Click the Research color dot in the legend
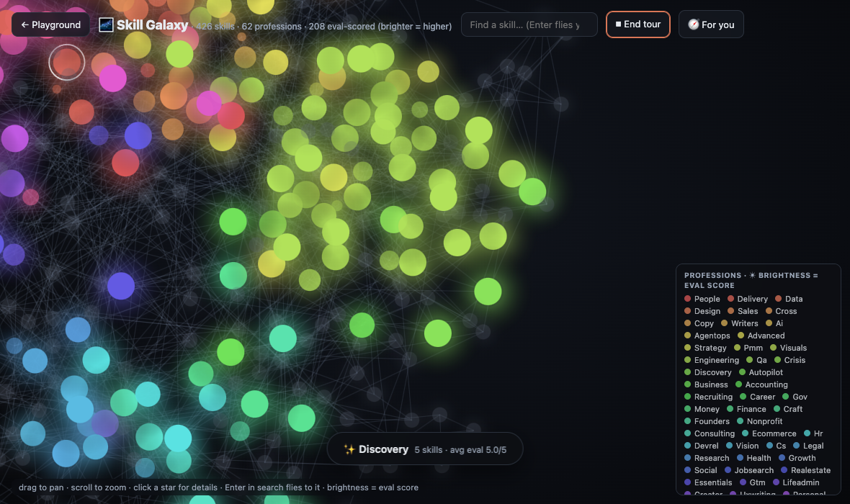This screenshot has width=850, height=504. (x=687, y=458)
